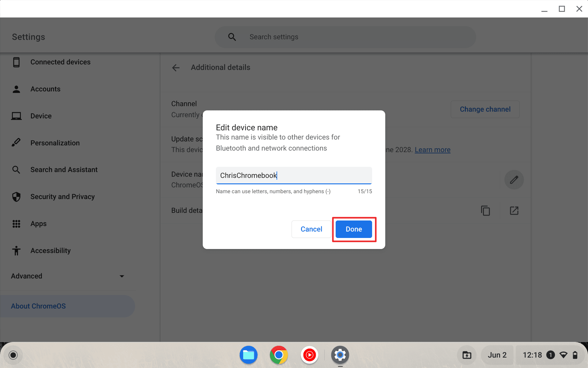Click magnifier icon beside Search and Assistant
The width and height of the screenshot is (588, 368).
pyautogui.click(x=16, y=170)
